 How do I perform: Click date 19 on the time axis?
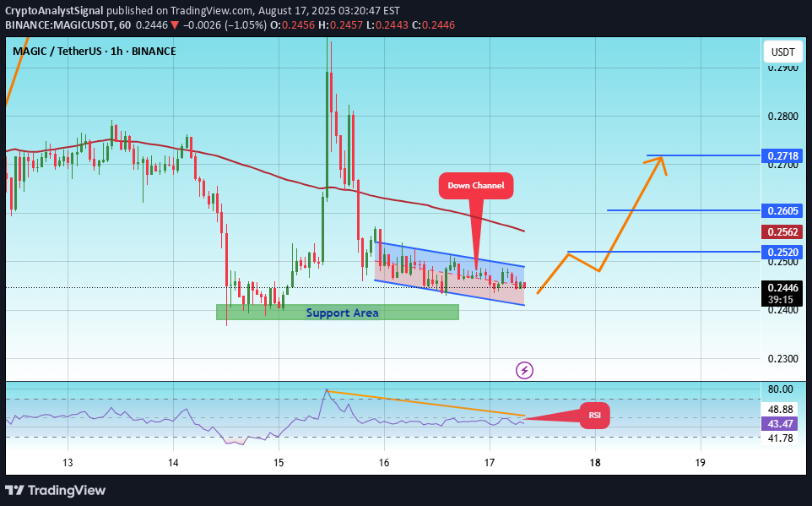click(x=701, y=462)
